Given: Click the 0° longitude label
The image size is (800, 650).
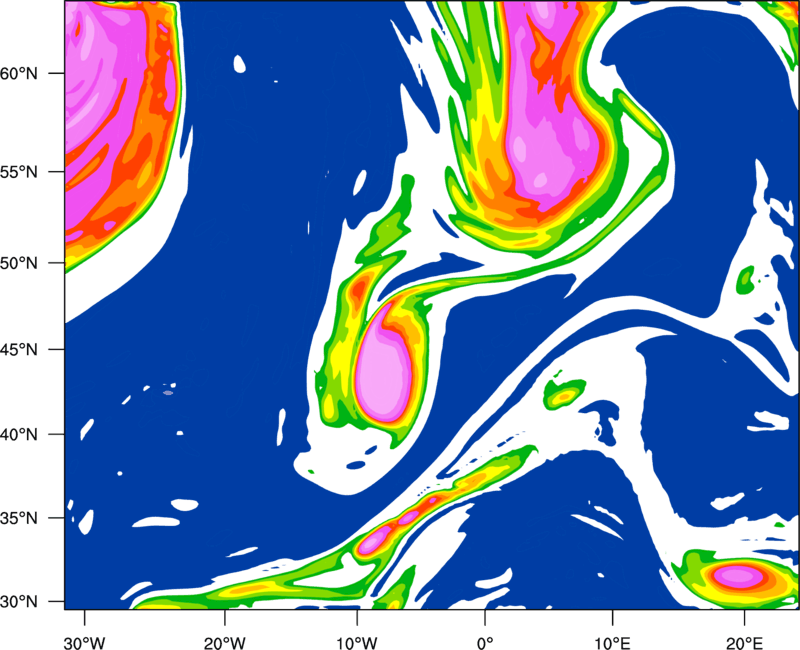Looking at the screenshot, I should coord(485,643).
